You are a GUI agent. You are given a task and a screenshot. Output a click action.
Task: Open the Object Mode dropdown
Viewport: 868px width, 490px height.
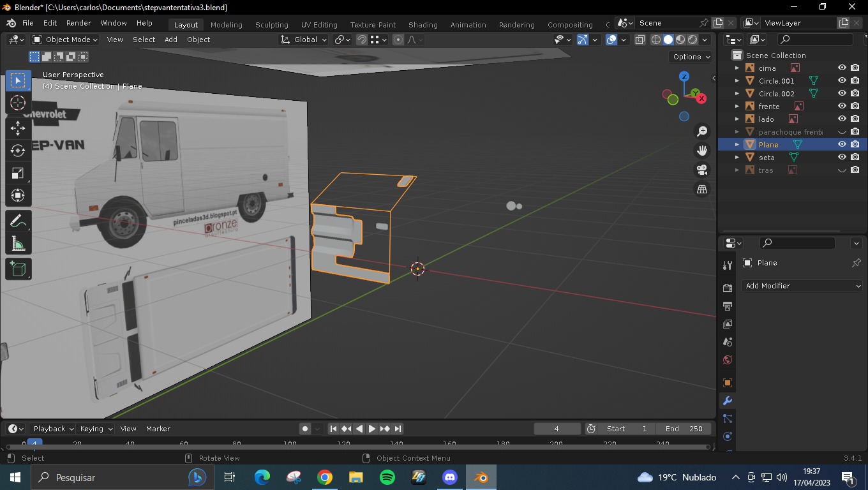click(x=65, y=40)
